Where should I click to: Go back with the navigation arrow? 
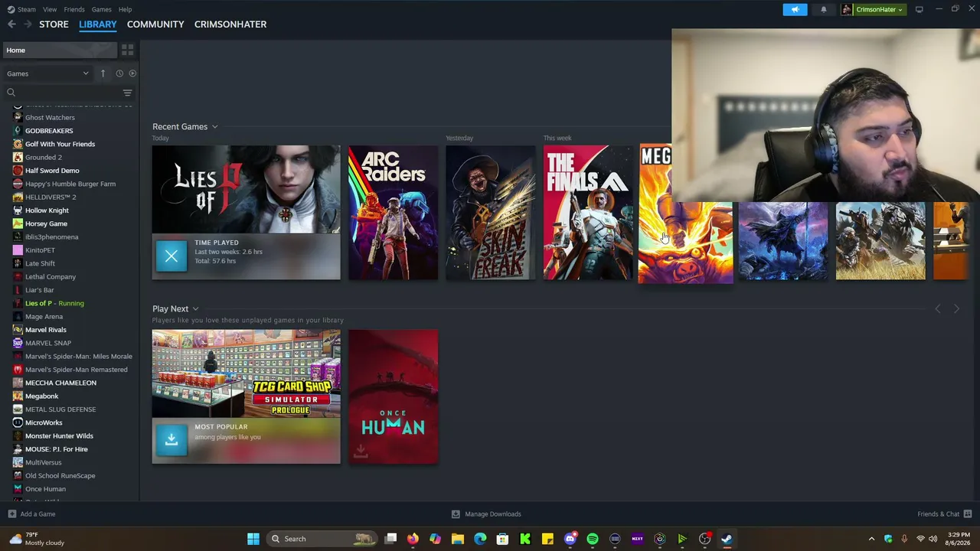click(x=11, y=24)
